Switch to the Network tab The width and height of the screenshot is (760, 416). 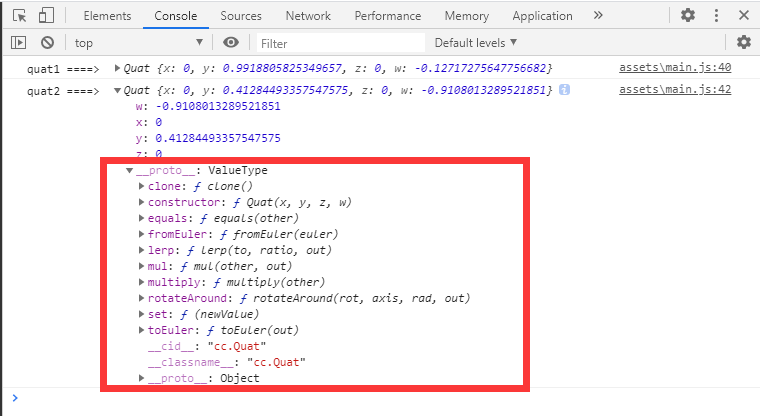[307, 16]
